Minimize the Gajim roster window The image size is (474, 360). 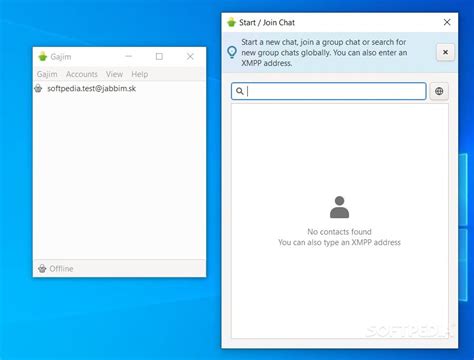(x=129, y=56)
